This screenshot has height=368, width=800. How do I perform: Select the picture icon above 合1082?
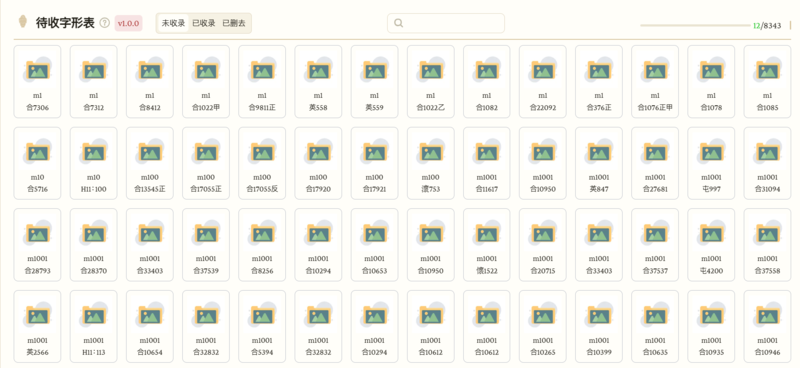pyautogui.click(x=486, y=70)
